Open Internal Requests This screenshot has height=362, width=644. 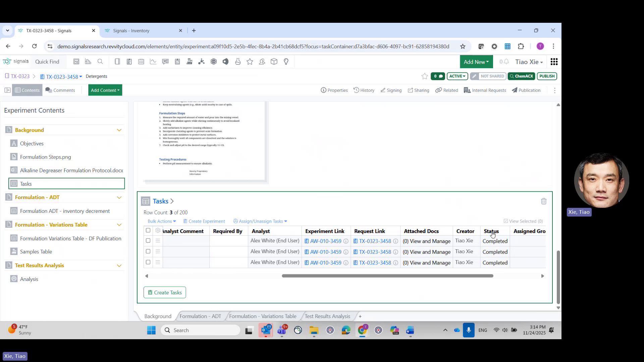[485, 90]
